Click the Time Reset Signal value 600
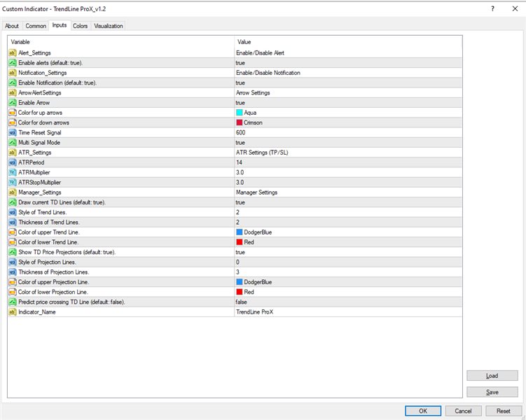The height and width of the screenshot is (420, 526). point(240,133)
